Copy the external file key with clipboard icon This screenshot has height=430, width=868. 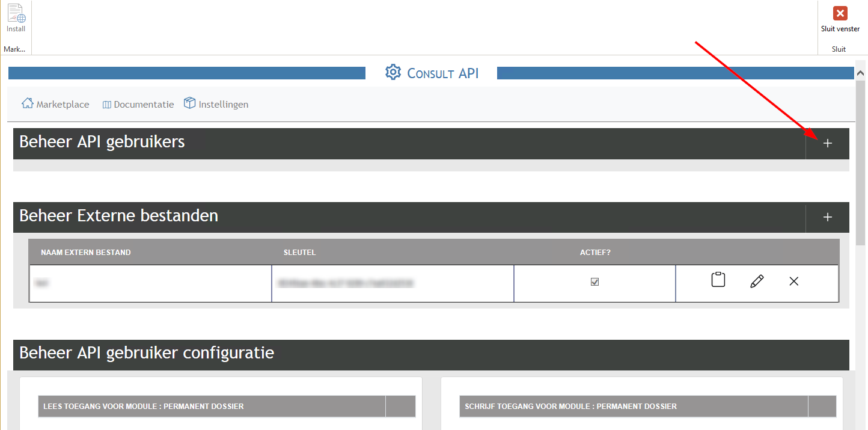point(718,280)
